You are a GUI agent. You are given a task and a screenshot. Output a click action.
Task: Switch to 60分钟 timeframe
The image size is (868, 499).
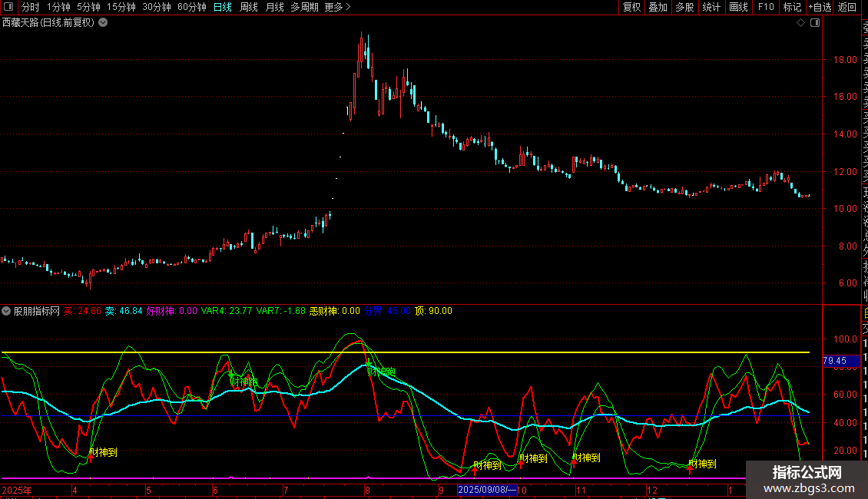(x=191, y=7)
